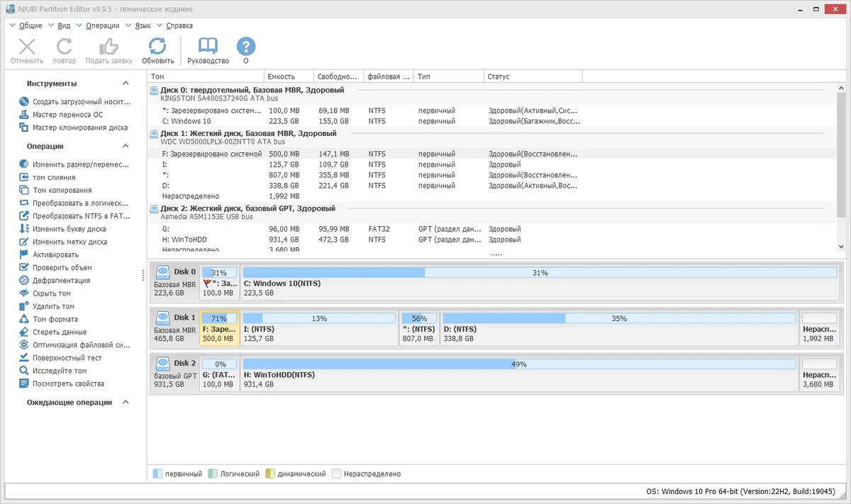This screenshot has height=504, width=851.
Task: Open the Руководство manual book icon
Action: pos(208,47)
